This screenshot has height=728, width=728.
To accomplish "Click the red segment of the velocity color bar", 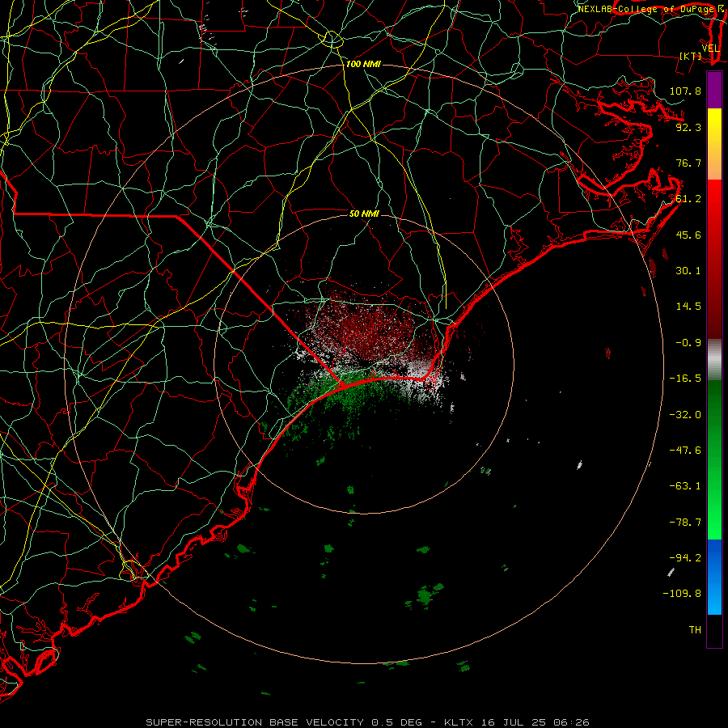I will (x=714, y=259).
